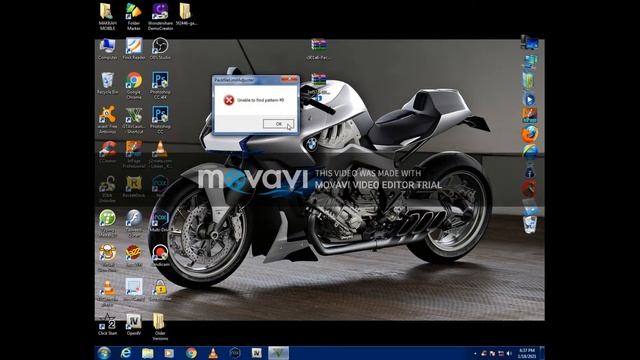The height and width of the screenshot is (360, 640).
Task: Switch to Chrome on the taskbar
Action: coord(191,353)
